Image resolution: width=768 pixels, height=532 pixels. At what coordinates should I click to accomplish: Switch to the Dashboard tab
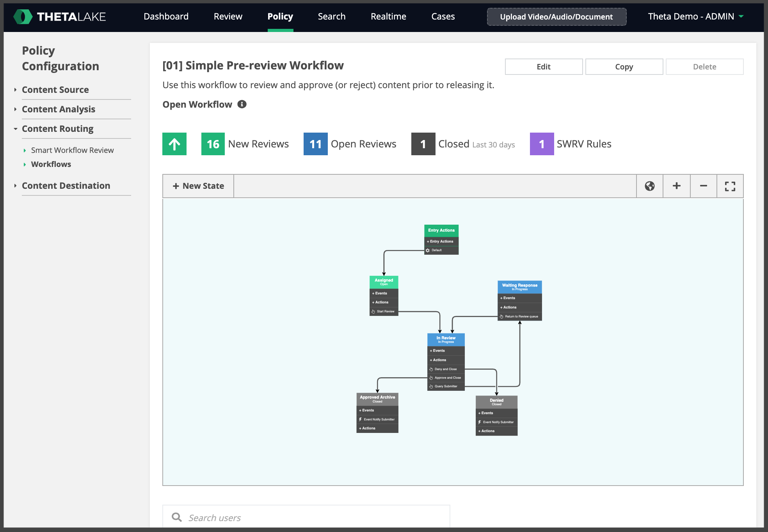(166, 16)
